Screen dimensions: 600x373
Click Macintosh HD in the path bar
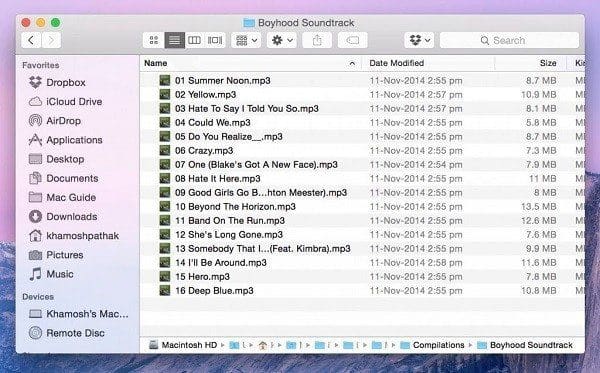pyautogui.click(x=183, y=345)
